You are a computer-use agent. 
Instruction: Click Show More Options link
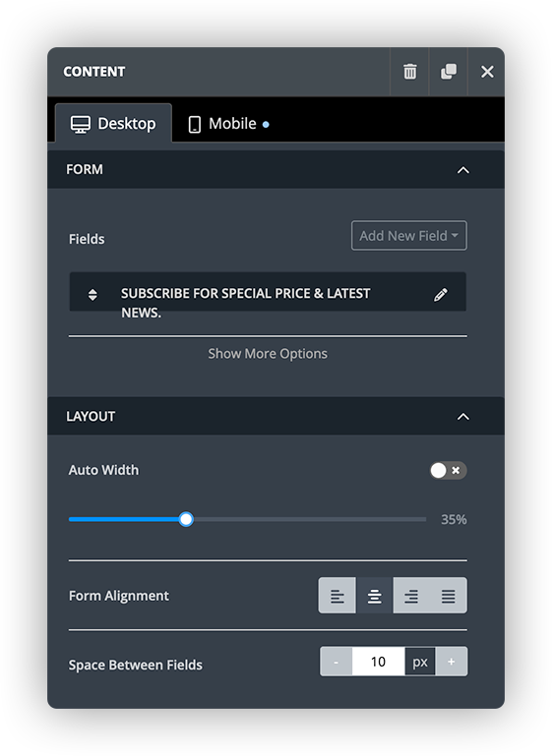[x=268, y=353]
